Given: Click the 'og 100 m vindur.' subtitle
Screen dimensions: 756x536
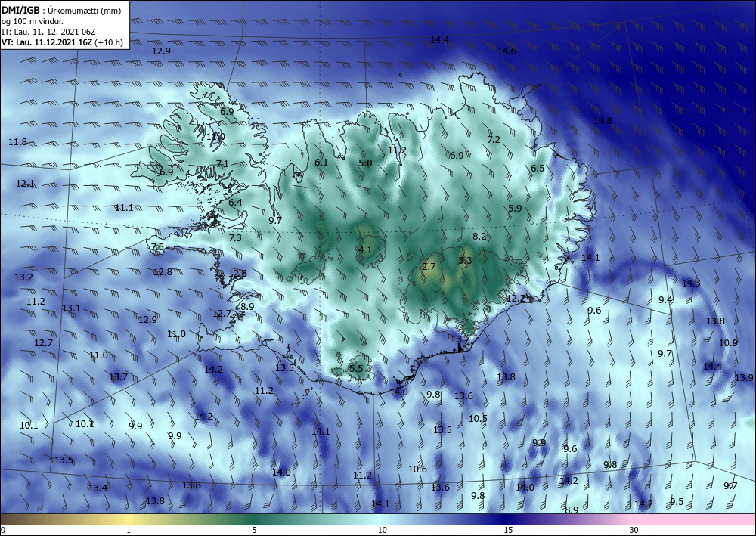Looking at the screenshot, I should (33, 21).
